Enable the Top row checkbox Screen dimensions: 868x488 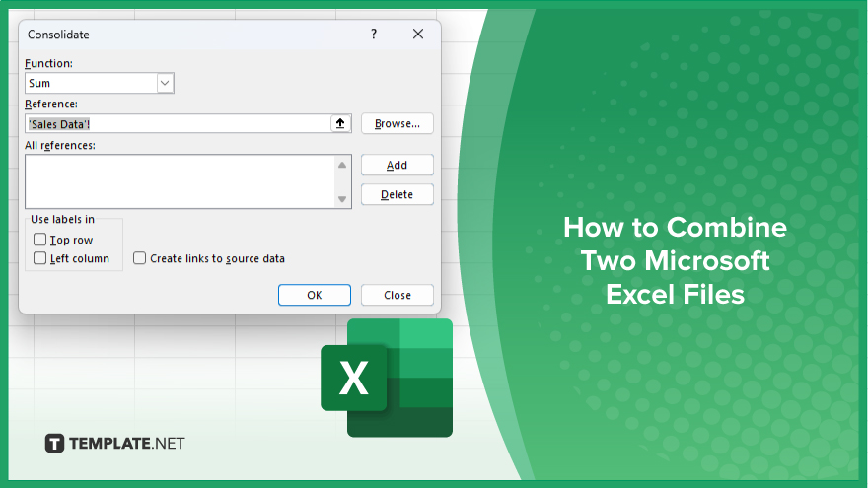point(39,240)
